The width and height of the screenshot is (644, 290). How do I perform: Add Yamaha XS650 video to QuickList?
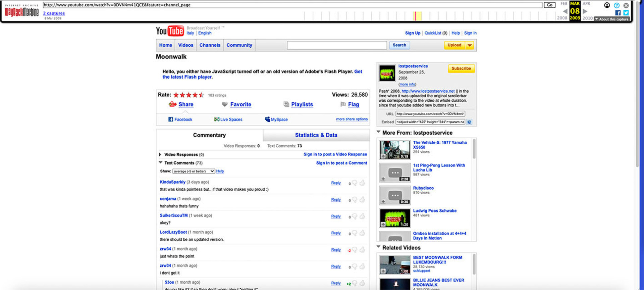click(383, 156)
